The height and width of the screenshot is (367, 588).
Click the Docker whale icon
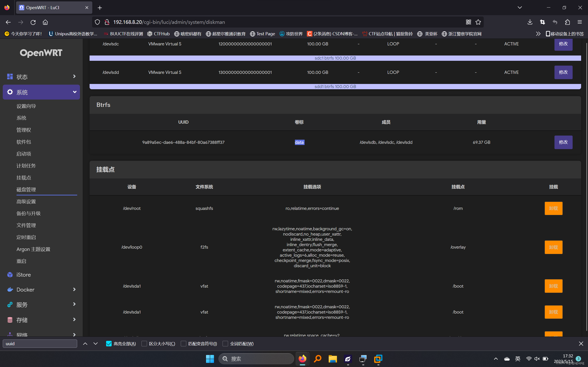10,289
